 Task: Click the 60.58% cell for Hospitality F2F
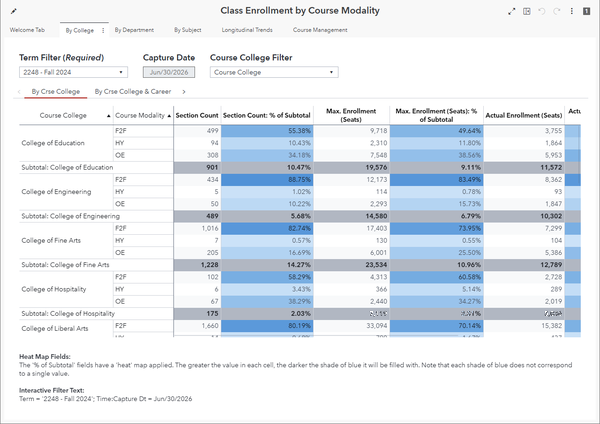click(436, 277)
